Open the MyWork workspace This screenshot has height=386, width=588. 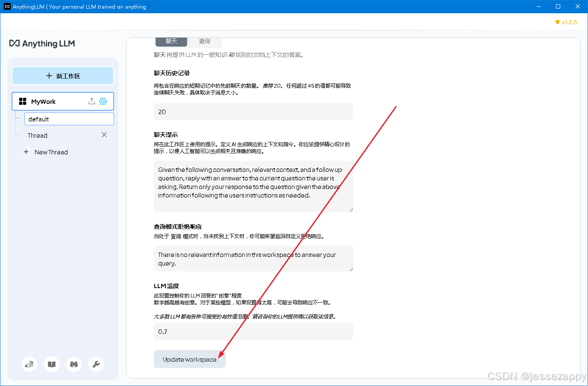[63, 101]
